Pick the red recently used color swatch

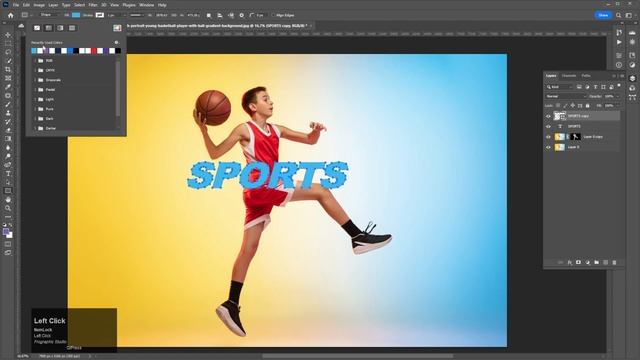[94, 51]
